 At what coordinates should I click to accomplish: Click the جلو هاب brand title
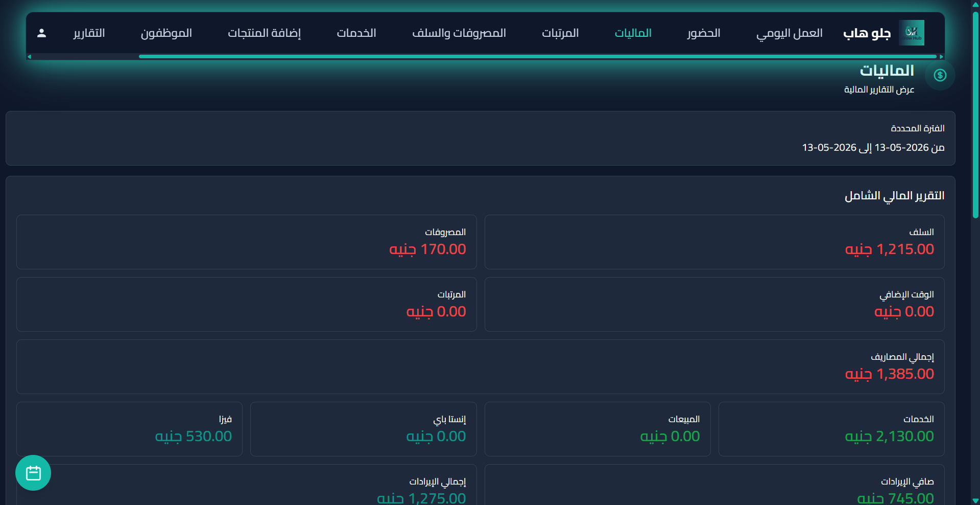tap(867, 33)
